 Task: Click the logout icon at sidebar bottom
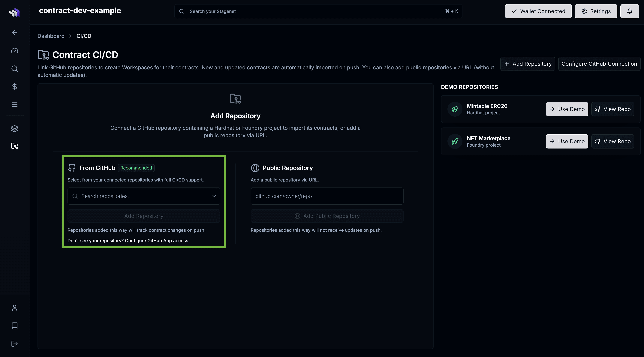(14, 343)
